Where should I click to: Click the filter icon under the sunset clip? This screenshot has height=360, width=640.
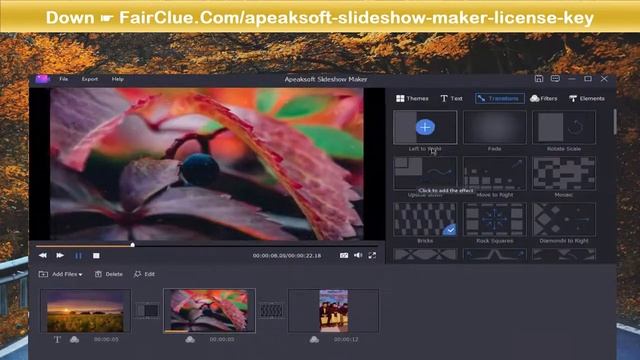[x=74, y=340]
